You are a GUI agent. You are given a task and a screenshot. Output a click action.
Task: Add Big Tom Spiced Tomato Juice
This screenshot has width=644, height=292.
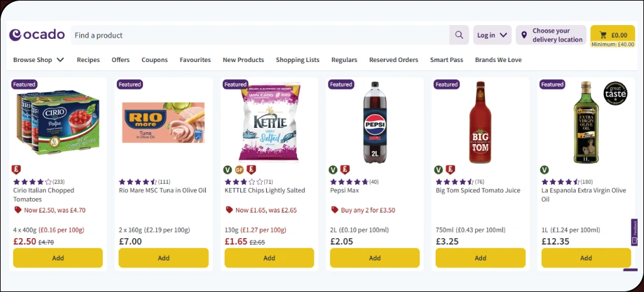480,258
